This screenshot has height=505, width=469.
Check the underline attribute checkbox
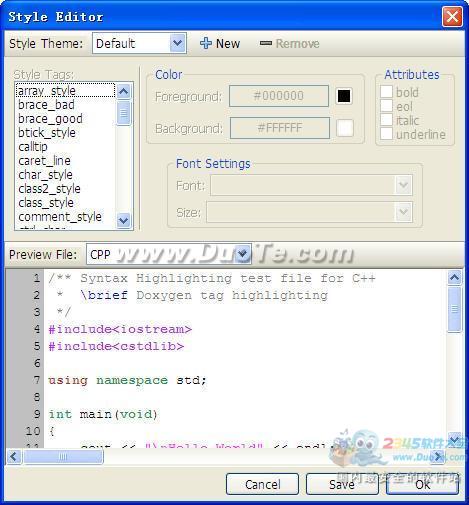[386, 134]
